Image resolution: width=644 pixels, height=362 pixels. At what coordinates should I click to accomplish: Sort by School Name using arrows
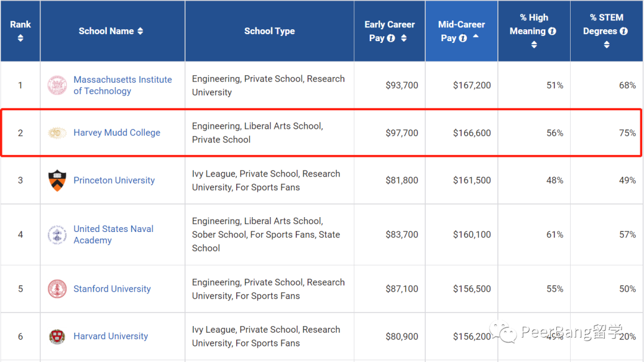[x=140, y=31]
